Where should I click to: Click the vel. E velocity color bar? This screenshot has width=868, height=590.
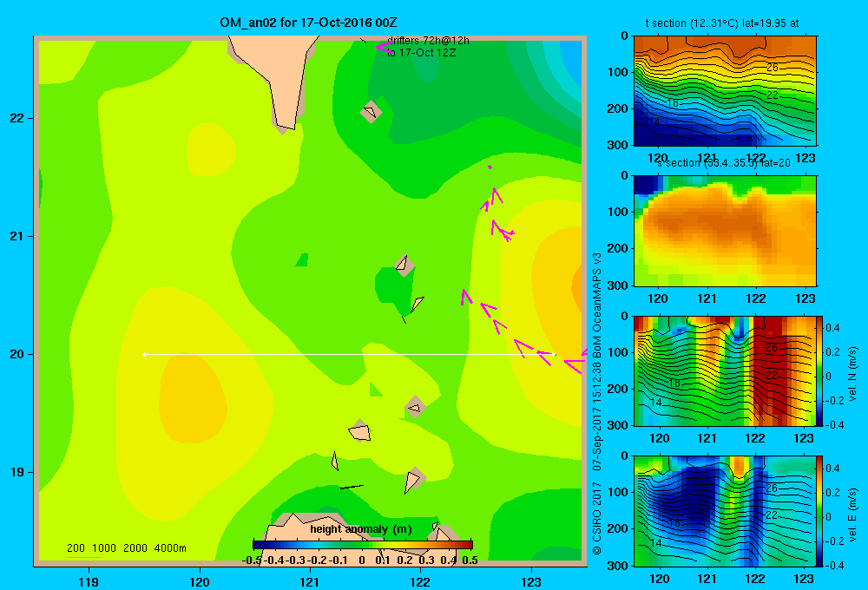pyautogui.click(x=819, y=511)
